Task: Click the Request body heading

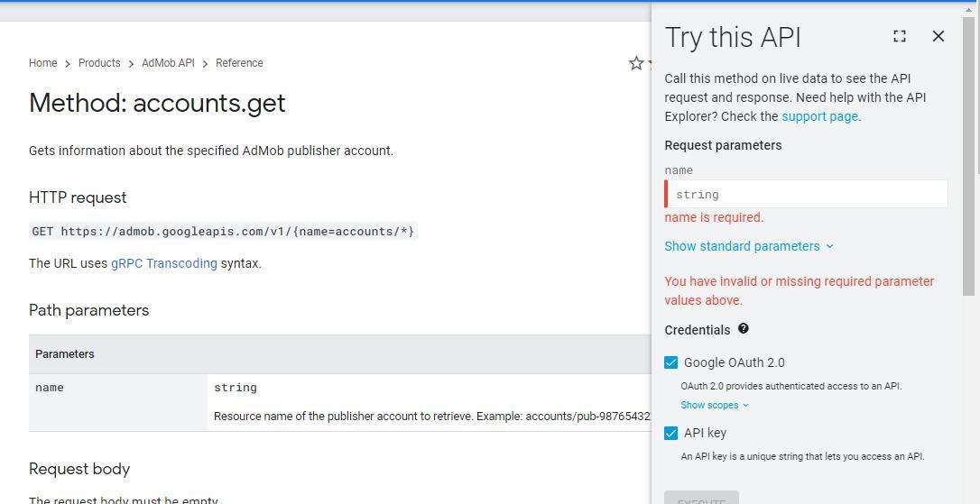Action: click(79, 469)
